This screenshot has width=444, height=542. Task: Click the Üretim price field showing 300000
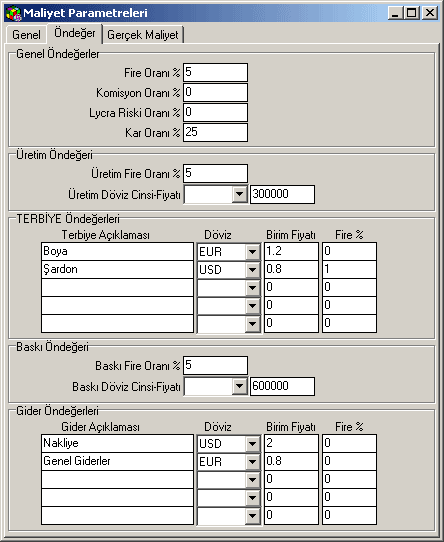[282, 194]
